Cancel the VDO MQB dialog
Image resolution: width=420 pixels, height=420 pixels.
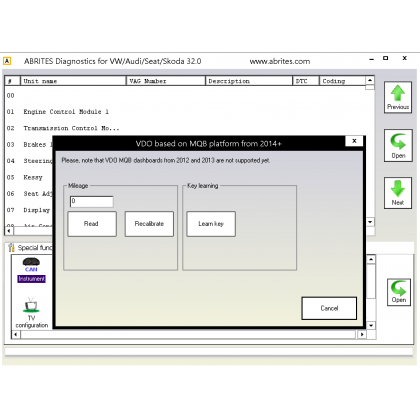coord(329,308)
